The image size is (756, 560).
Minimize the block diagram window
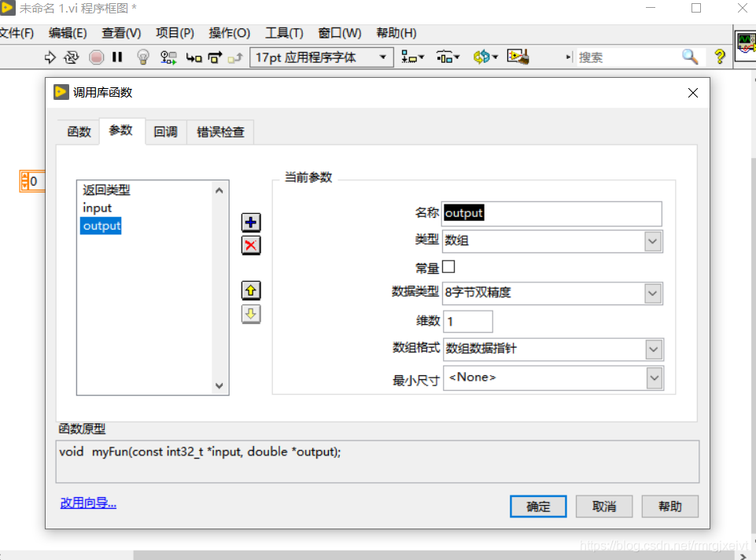coord(651,8)
